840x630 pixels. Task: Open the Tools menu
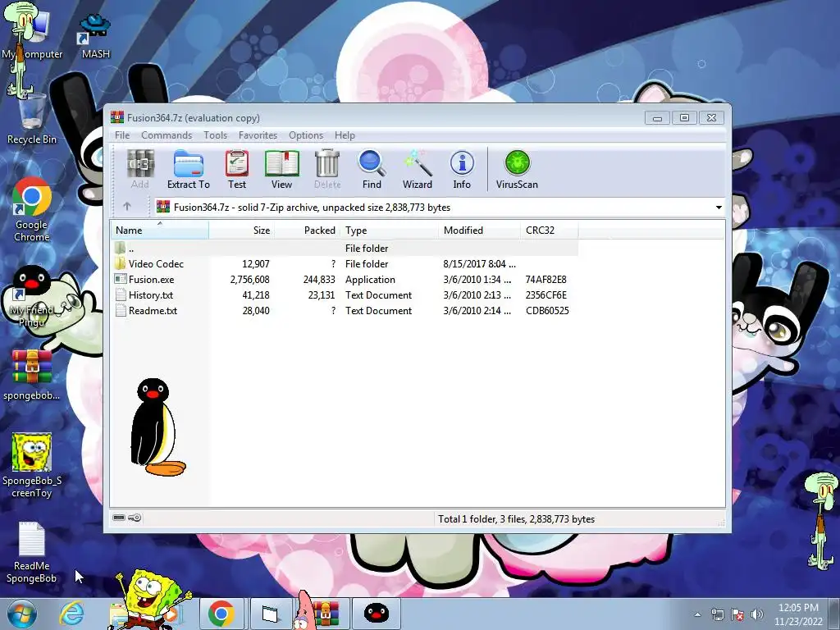(x=215, y=135)
